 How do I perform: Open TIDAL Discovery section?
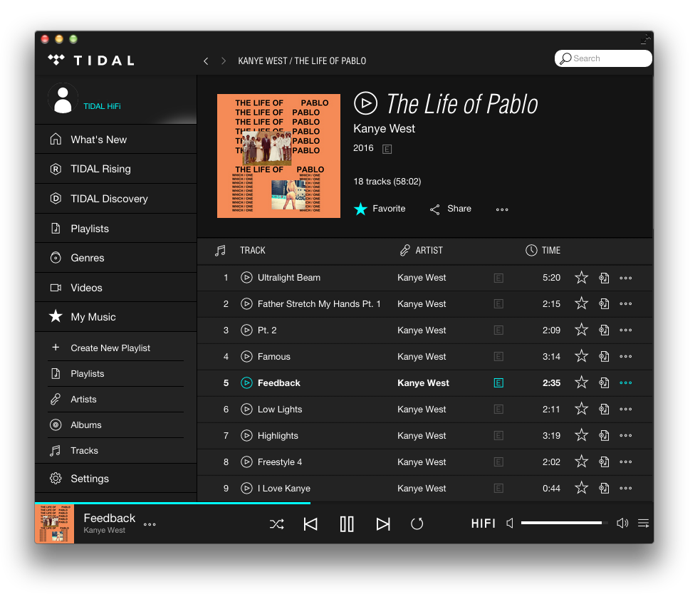[x=115, y=199]
